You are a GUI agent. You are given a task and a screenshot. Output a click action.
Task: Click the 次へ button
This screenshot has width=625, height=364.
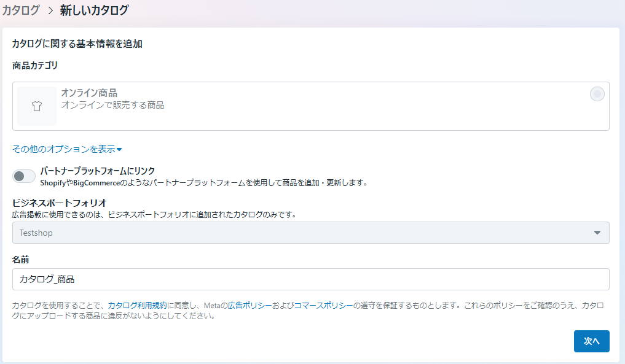[x=592, y=341]
